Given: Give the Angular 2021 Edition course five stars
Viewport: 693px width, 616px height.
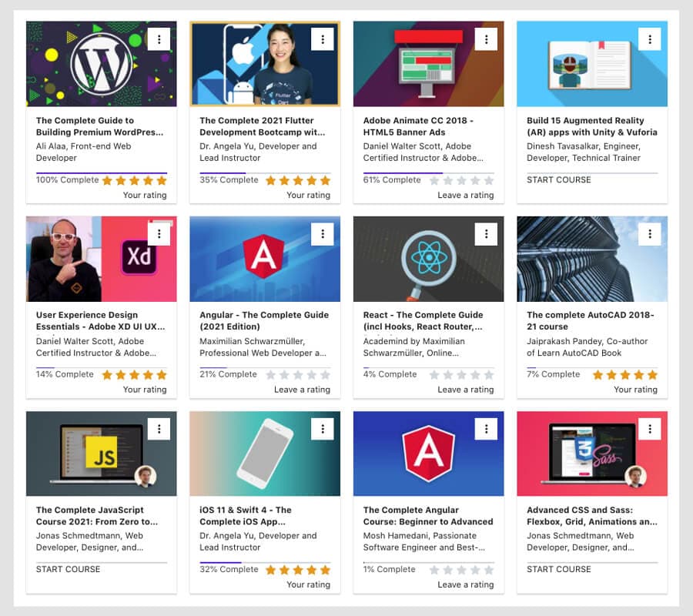Looking at the screenshot, I should tap(324, 374).
